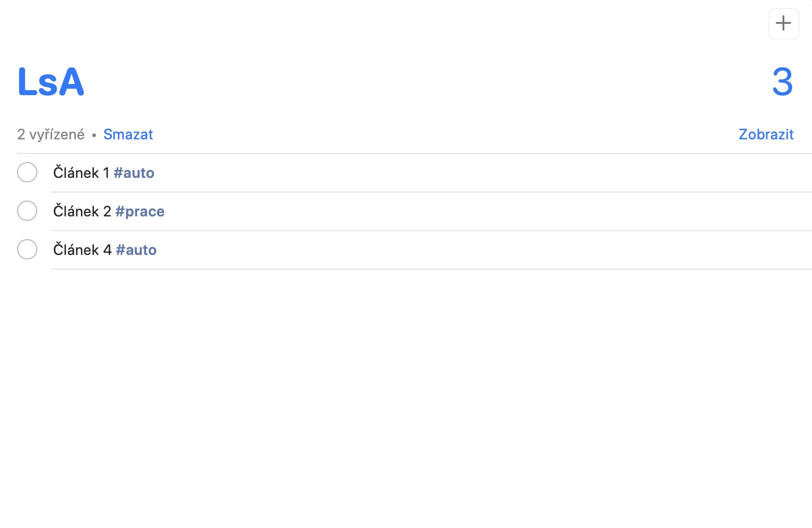This screenshot has width=812, height=528.
Task: Click the #auto tag on Článek 1
Action: pyautogui.click(x=134, y=173)
